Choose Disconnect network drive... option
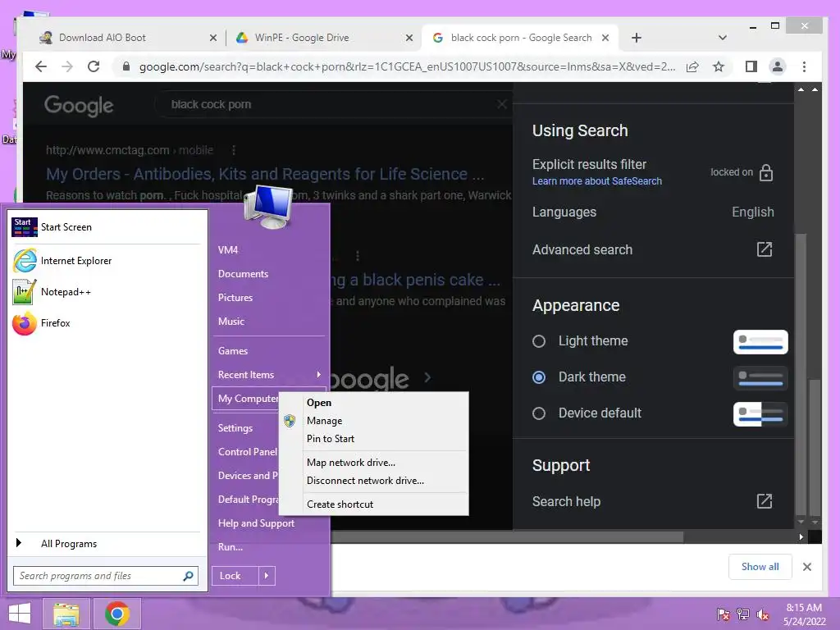The image size is (840, 630). point(365,481)
